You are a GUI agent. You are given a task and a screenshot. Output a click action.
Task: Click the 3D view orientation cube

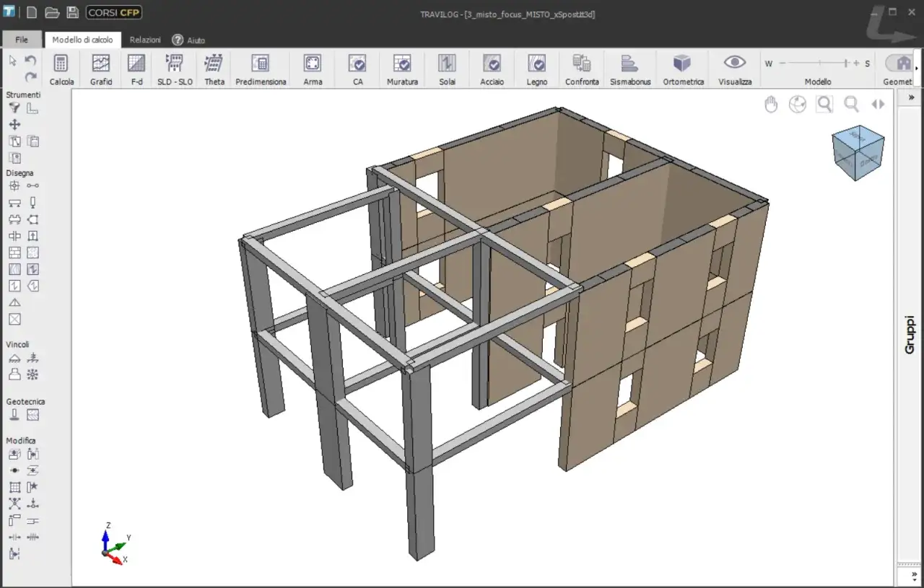[x=858, y=152]
